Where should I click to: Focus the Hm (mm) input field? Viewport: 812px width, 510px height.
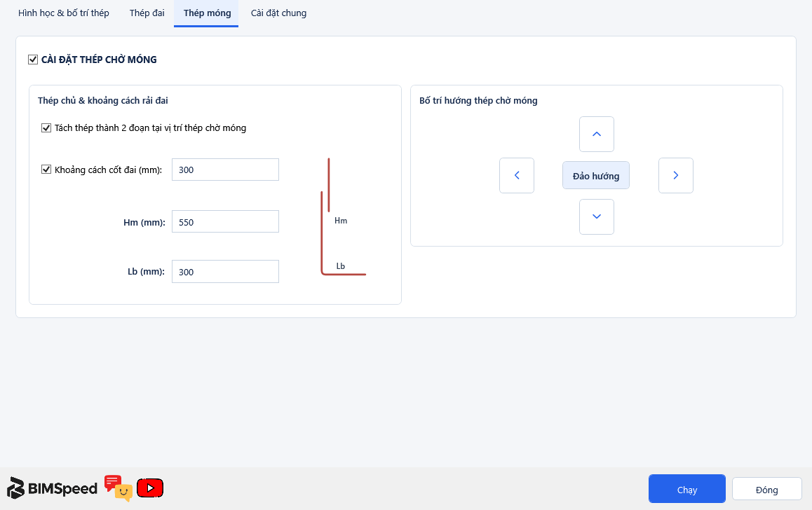(225, 221)
